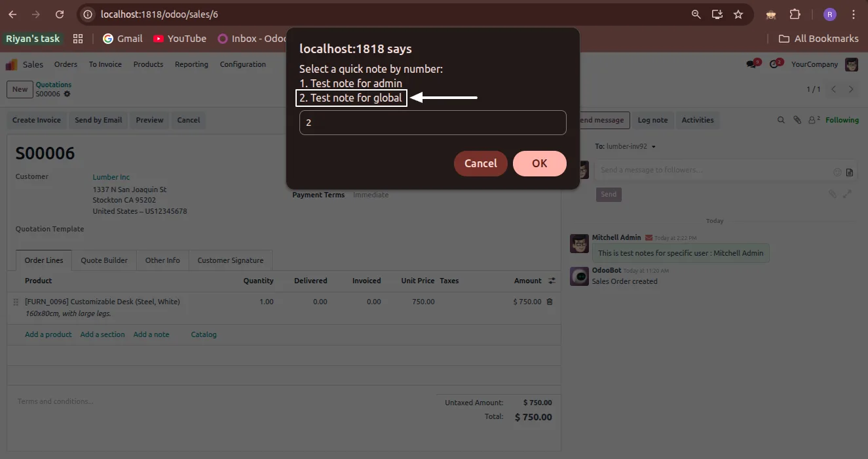The width and height of the screenshot is (868, 459).
Task: Open the Reporting menu
Action: click(191, 64)
